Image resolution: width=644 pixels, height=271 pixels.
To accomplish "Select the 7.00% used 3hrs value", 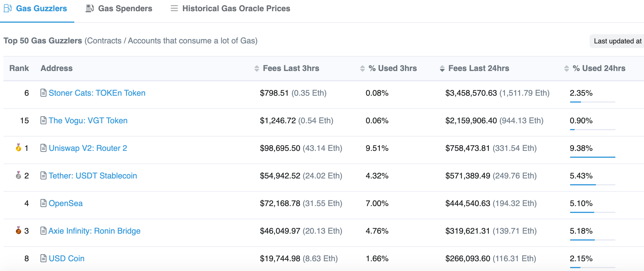I will point(377,203).
